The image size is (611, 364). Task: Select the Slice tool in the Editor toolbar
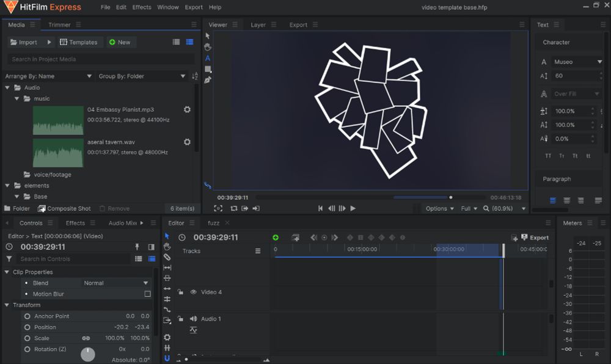[x=167, y=257]
